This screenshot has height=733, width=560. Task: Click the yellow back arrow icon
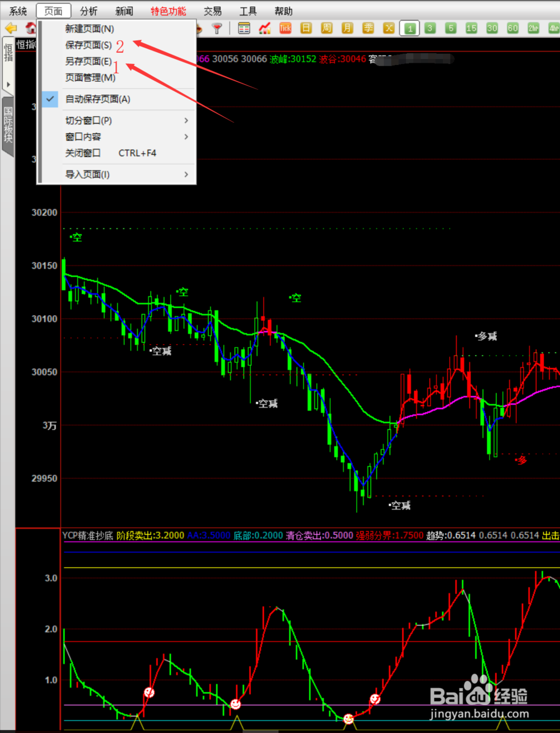[11, 28]
